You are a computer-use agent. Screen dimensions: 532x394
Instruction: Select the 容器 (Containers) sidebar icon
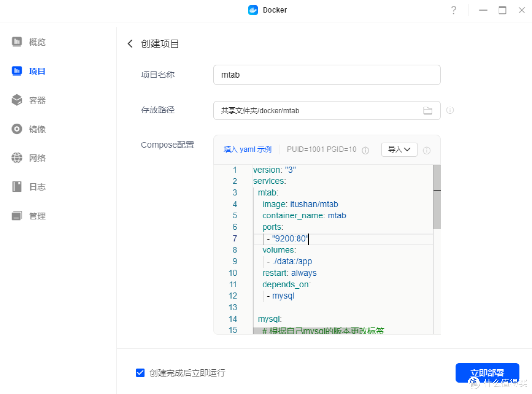pos(16,100)
